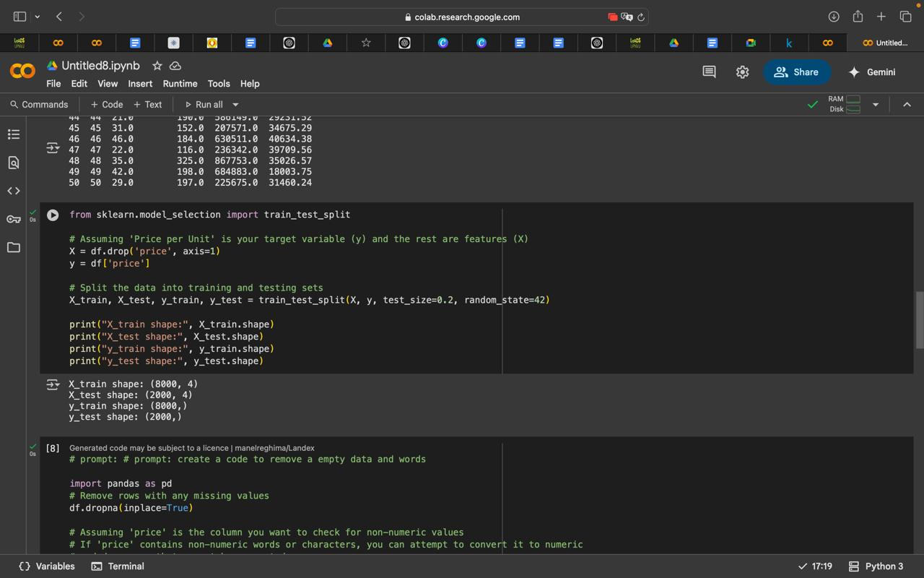Click the y_test shape: (2000,) output line
924x578 pixels.
pyautogui.click(x=125, y=417)
